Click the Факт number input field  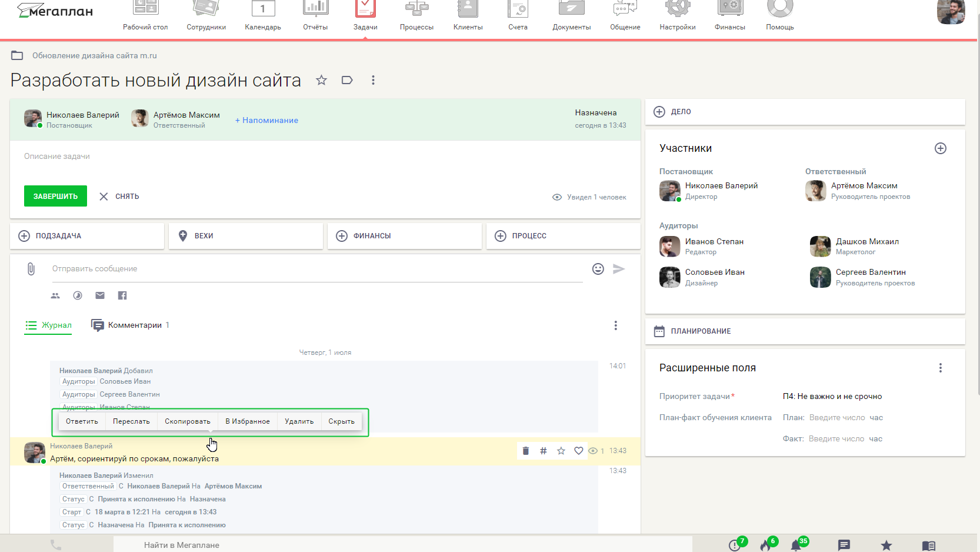(x=836, y=439)
